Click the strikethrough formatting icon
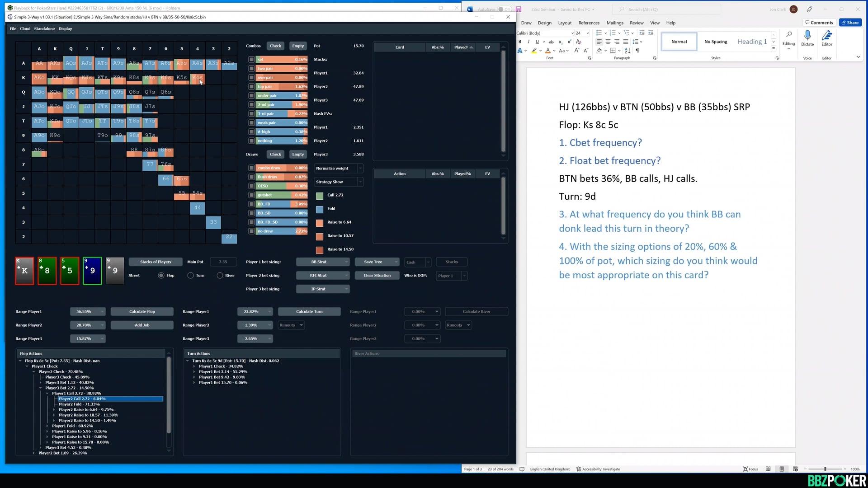Viewport: 868px width, 488px height. pyautogui.click(x=551, y=42)
